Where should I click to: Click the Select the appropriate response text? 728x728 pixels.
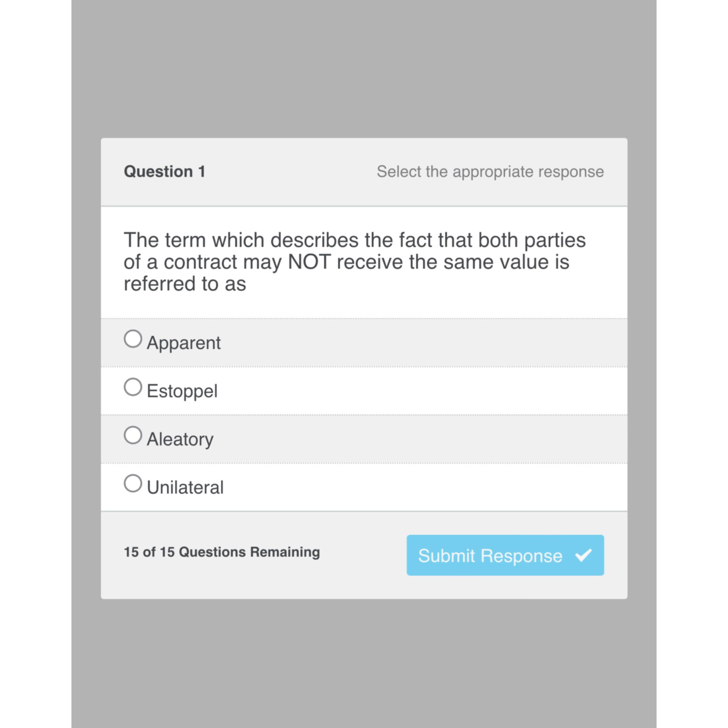[x=490, y=171]
